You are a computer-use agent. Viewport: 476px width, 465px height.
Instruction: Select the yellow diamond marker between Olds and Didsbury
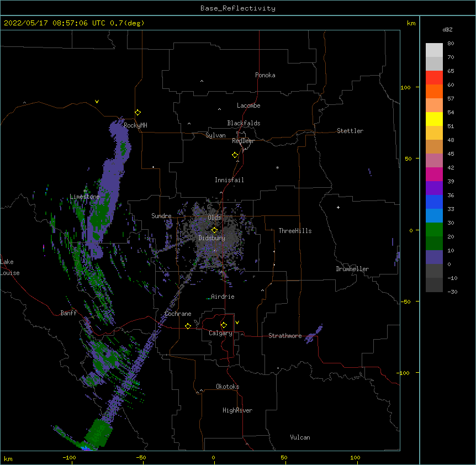click(x=214, y=230)
